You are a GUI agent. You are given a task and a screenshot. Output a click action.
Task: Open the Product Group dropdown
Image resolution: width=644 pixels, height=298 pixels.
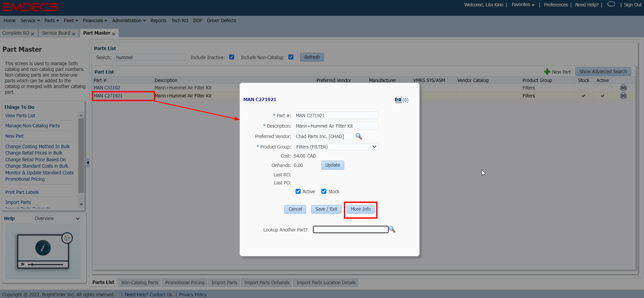336,147
